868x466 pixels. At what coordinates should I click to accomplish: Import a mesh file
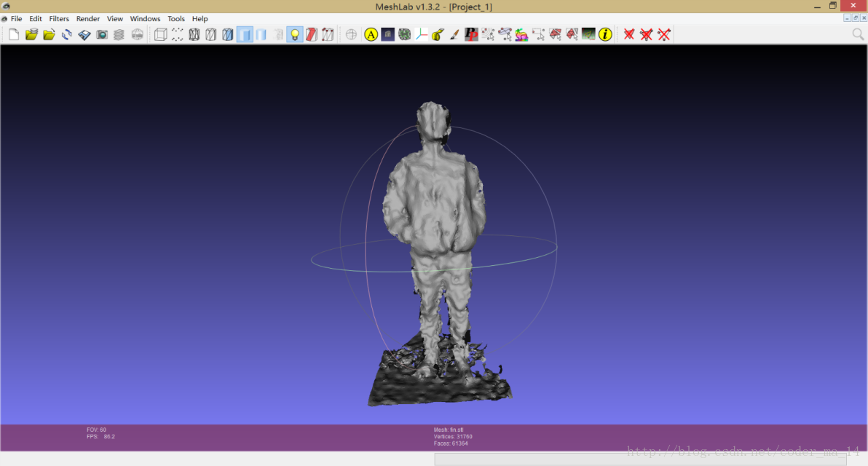pyautogui.click(x=50, y=34)
